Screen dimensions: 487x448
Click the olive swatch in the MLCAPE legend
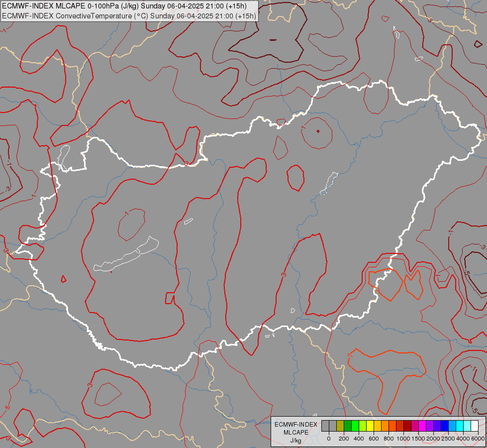click(x=340, y=426)
